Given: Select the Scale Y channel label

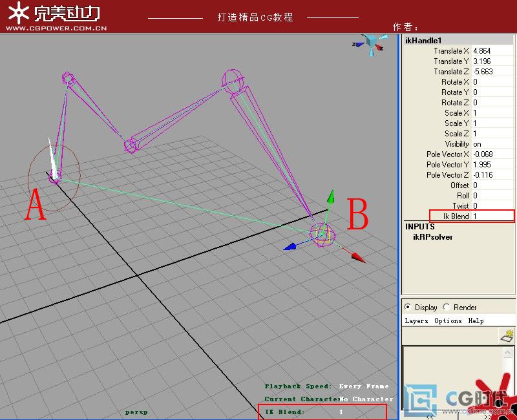Looking at the screenshot, I should pyautogui.click(x=457, y=123).
